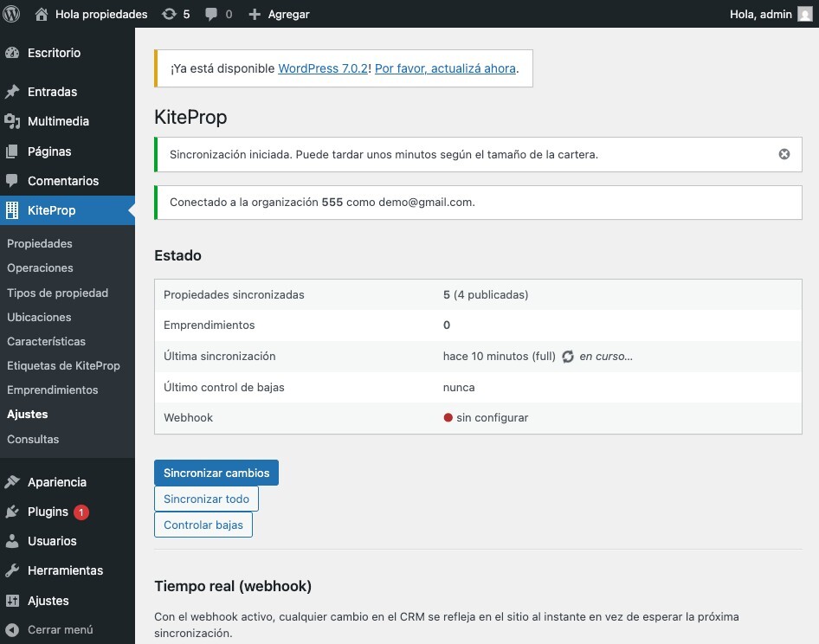This screenshot has height=644, width=819.
Task: Open the Escritorio menu item
Action: (x=68, y=53)
